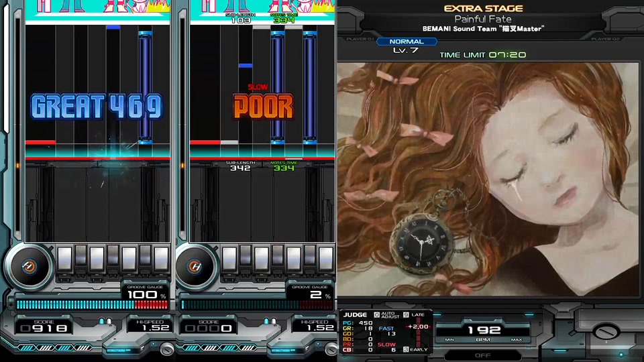Tap Player 1's first white key
Image resolution: width=644 pixels, height=362 pixels.
pyautogui.click(x=64, y=259)
